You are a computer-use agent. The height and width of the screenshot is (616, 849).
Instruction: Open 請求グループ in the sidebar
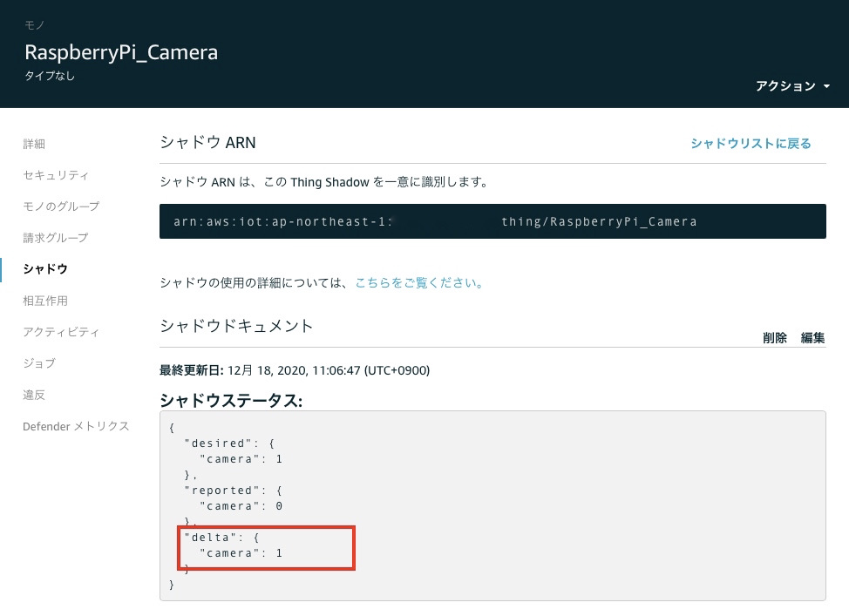click(55, 238)
